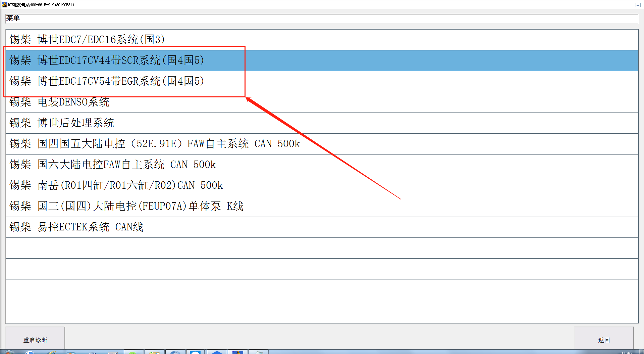
Task: Pick 国四国五大陆电控（52E.91E）FAW自主系统 row
Action: click(322, 144)
